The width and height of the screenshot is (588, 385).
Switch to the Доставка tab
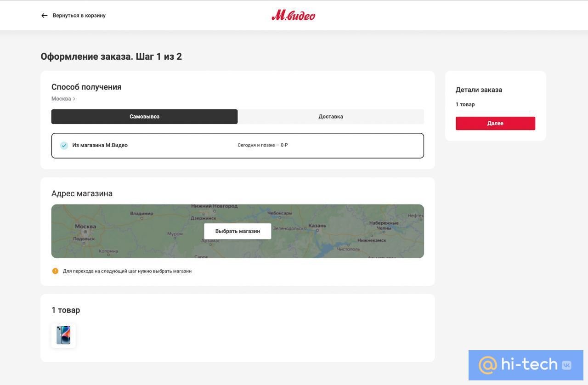click(331, 117)
